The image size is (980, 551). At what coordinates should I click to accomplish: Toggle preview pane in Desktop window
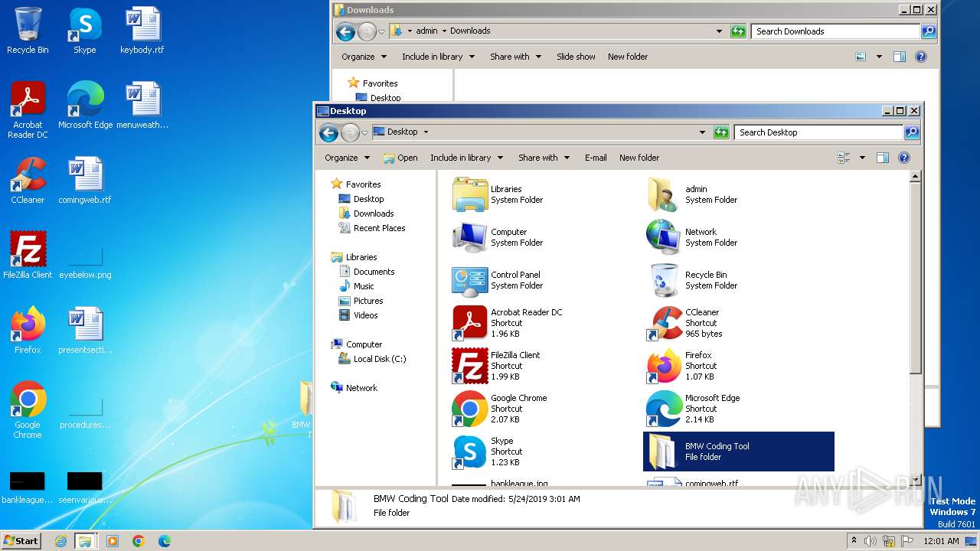883,158
